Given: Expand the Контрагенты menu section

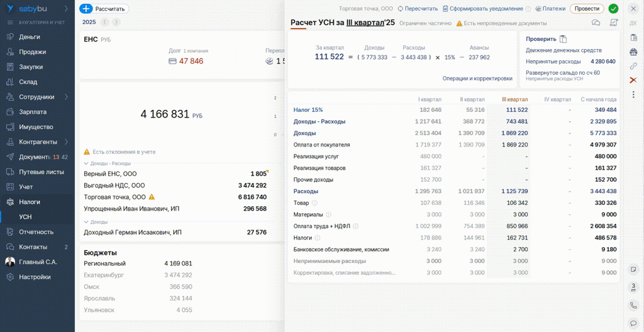Looking at the screenshot, I should [66, 142].
